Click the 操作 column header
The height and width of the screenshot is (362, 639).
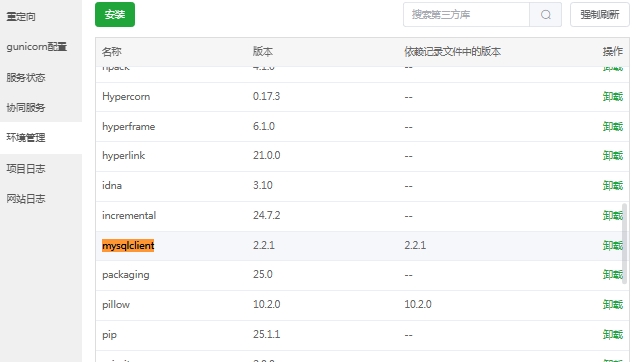(613, 52)
